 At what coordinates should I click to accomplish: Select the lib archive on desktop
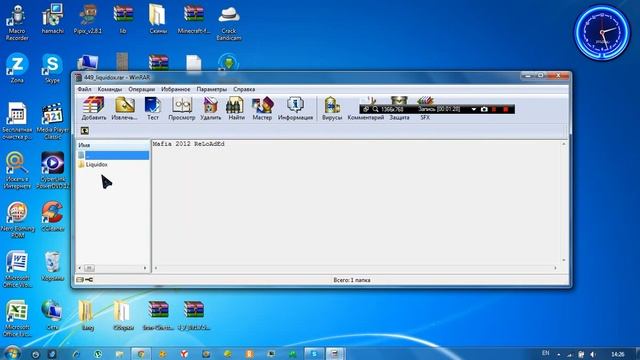pos(123,19)
